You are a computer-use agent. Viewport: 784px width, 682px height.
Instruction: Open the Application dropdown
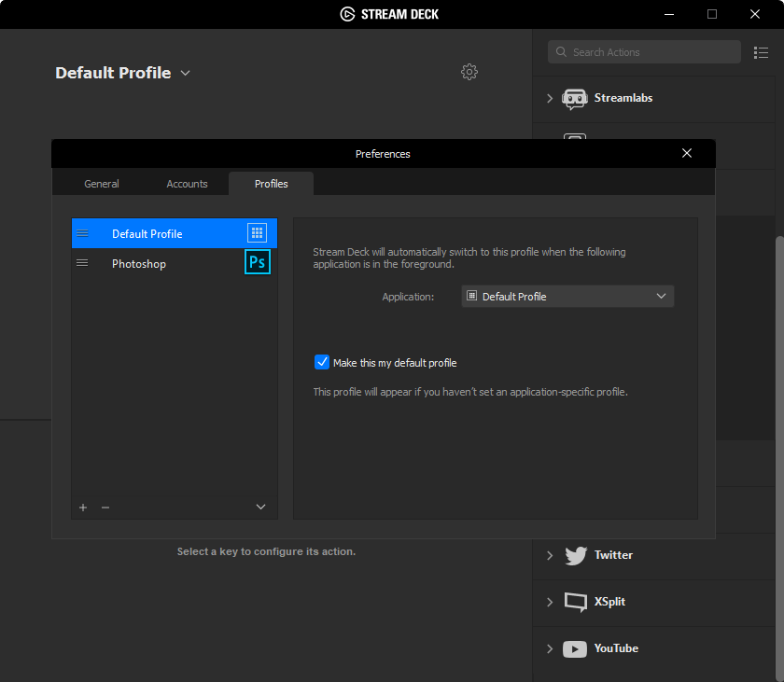pyautogui.click(x=567, y=297)
